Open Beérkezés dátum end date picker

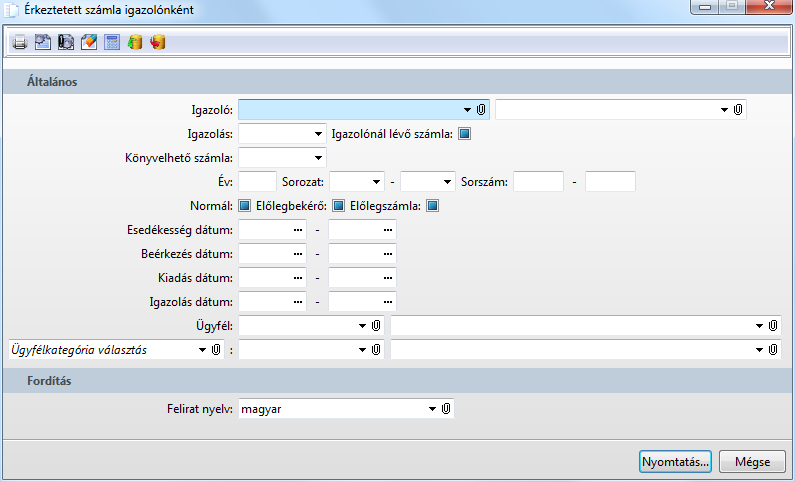tap(388, 254)
